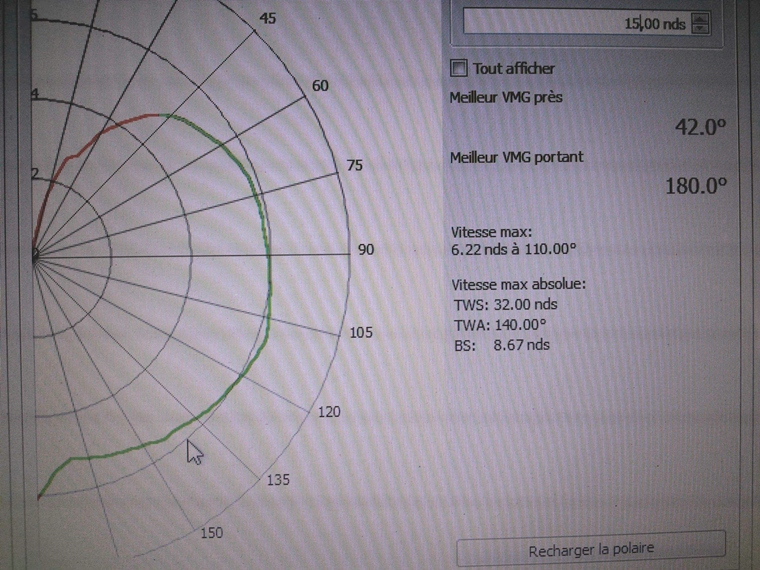Click the 105 degree angle label
The height and width of the screenshot is (570, 760).
click(x=362, y=332)
